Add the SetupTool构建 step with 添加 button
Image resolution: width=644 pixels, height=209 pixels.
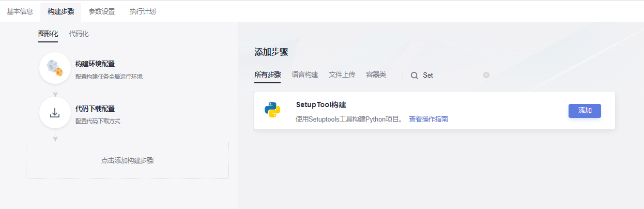[585, 111]
